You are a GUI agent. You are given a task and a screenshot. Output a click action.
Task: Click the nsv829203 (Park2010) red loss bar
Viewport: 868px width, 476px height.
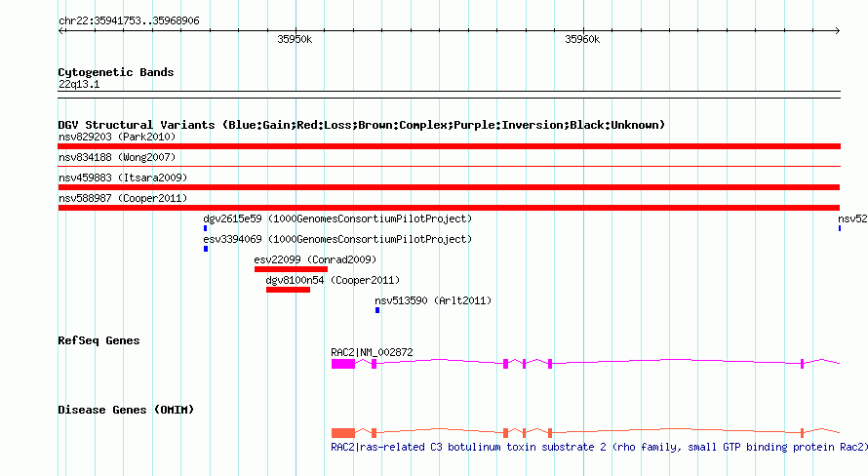(449, 146)
